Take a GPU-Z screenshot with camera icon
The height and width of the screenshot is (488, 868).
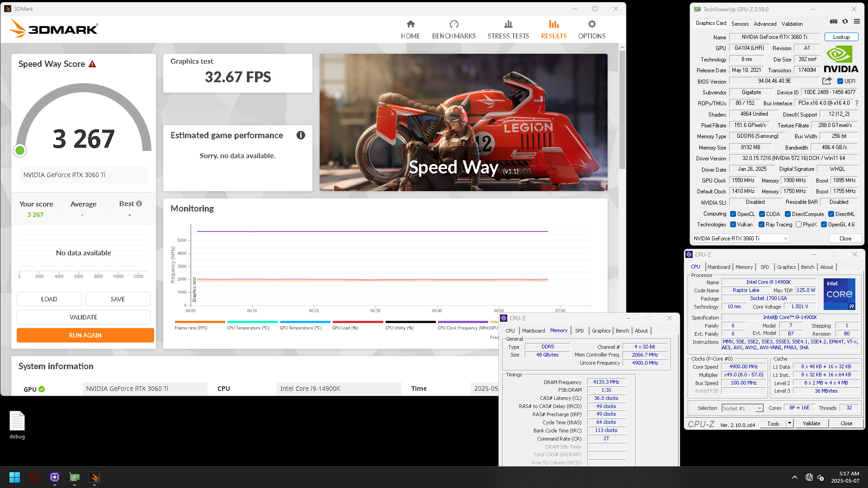click(834, 21)
